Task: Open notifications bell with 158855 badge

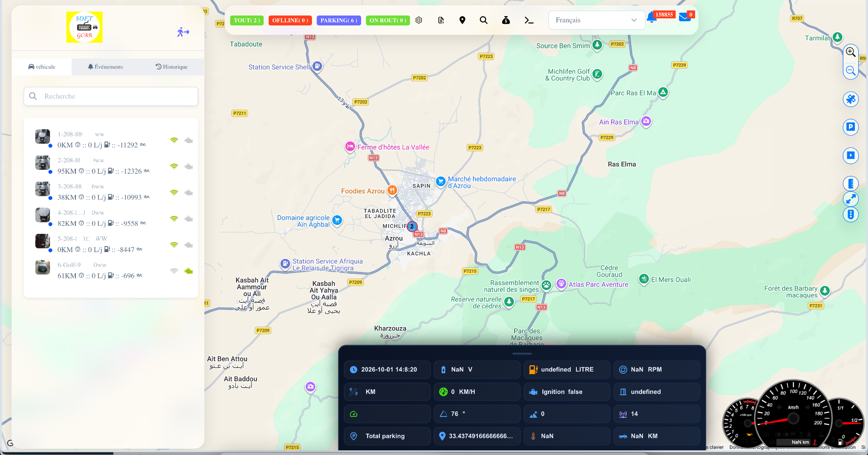Action: click(651, 18)
